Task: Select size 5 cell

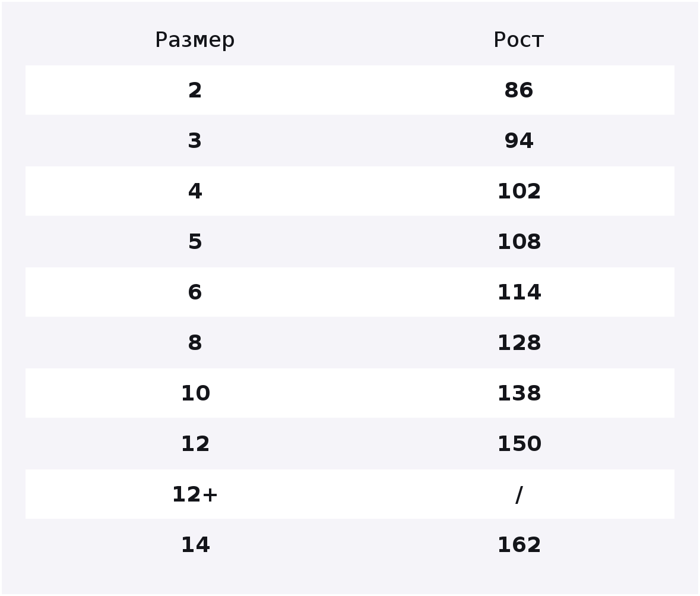Action: 195,242
